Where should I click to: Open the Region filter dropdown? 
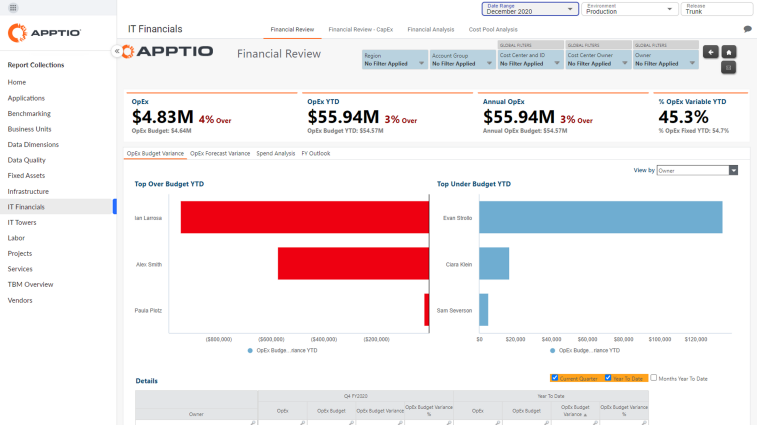(x=394, y=59)
